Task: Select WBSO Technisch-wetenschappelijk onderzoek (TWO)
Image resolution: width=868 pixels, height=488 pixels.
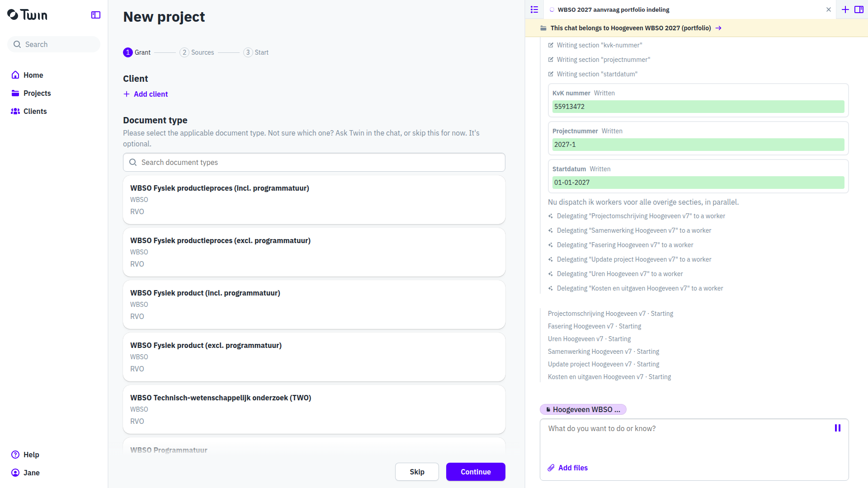Action: (314, 409)
